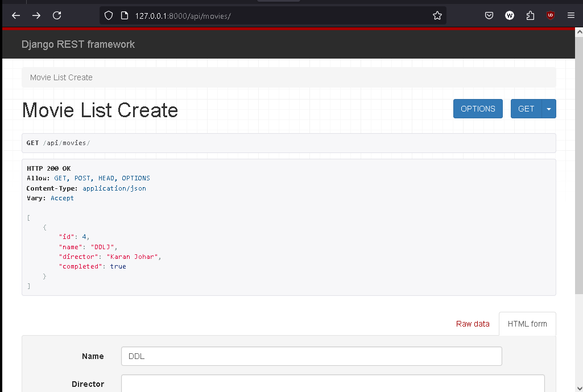The height and width of the screenshot is (392, 583).
Task: Click the "Karan Johar" director value
Action: click(132, 257)
